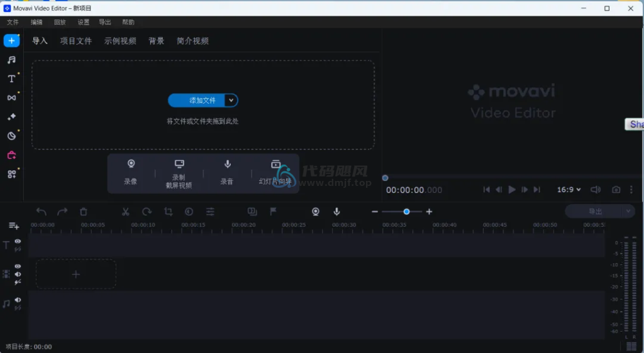This screenshot has width=644, height=353.
Task: Start screen capture via 录制截屏视频
Action: (x=179, y=174)
